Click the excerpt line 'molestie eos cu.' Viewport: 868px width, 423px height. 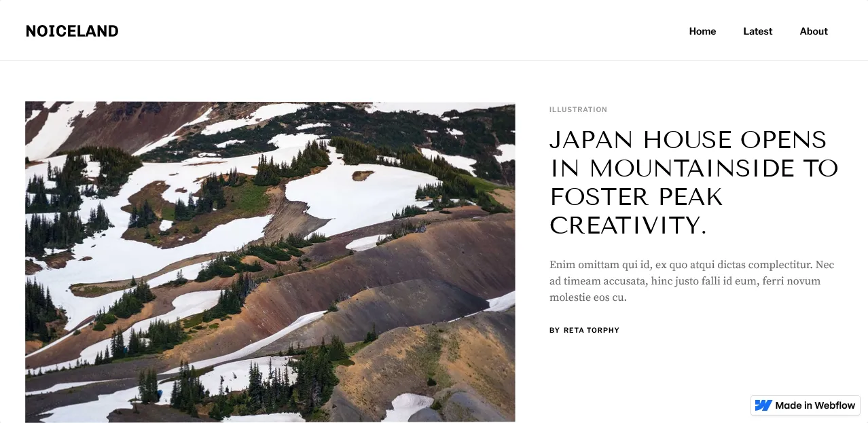tap(587, 297)
